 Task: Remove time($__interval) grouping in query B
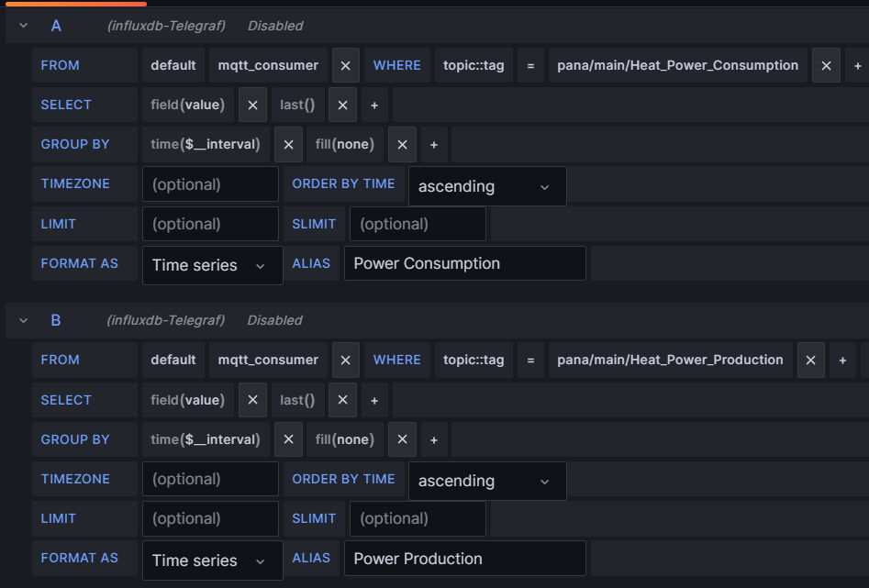tap(288, 439)
